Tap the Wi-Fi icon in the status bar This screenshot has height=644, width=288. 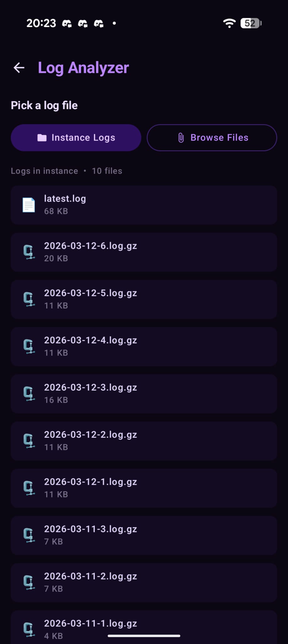pos(229,23)
